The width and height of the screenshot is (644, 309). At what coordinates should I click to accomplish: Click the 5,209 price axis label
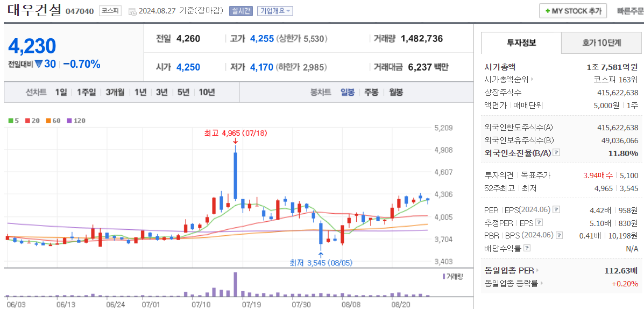pos(443,128)
